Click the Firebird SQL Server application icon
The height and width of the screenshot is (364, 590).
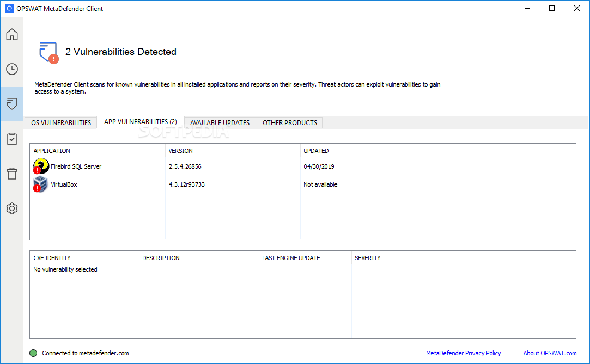(41, 166)
